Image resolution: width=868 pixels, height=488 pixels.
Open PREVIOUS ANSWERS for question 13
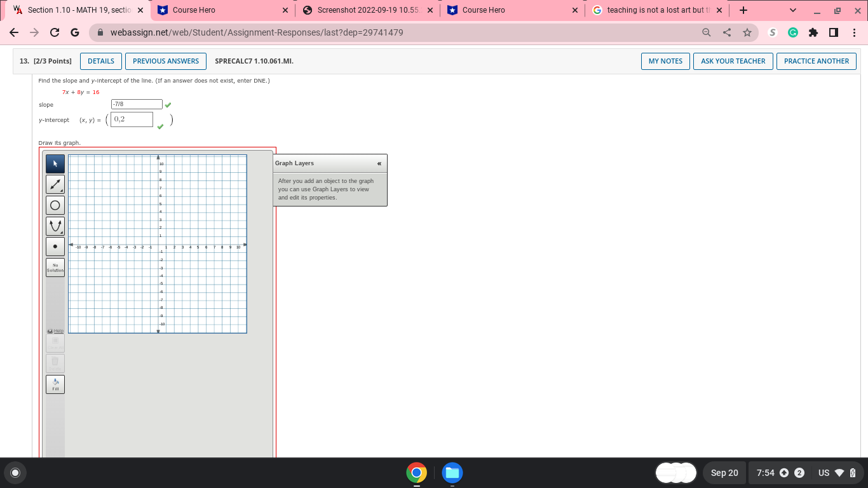tap(166, 61)
